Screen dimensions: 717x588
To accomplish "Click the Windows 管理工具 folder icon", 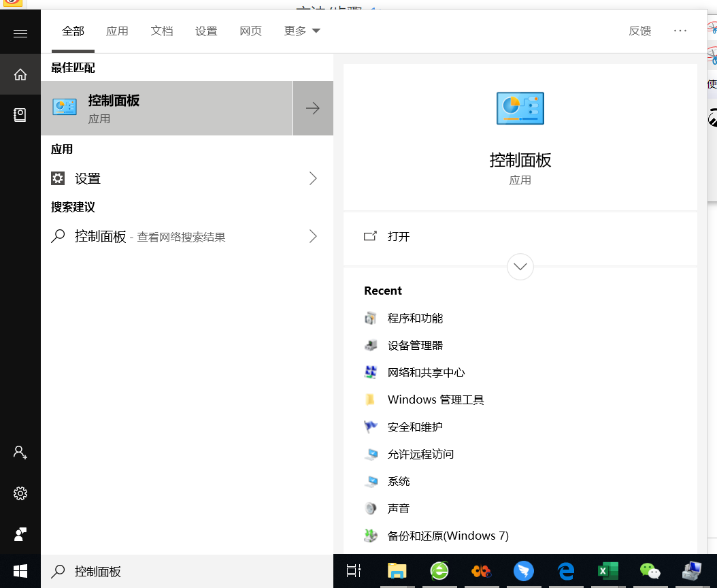I will 370,399.
